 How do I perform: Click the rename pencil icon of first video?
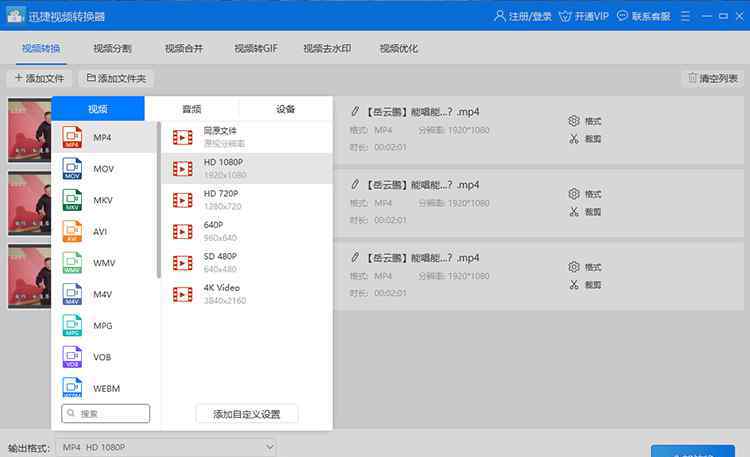(x=355, y=111)
